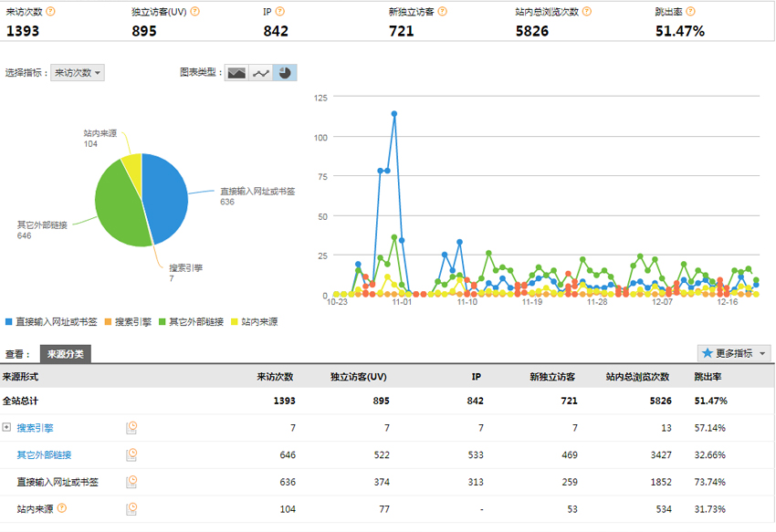The height and width of the screenshot is (532, 776).
Task: Open the 其它外部链接 link in table
Action: (44, 454)
